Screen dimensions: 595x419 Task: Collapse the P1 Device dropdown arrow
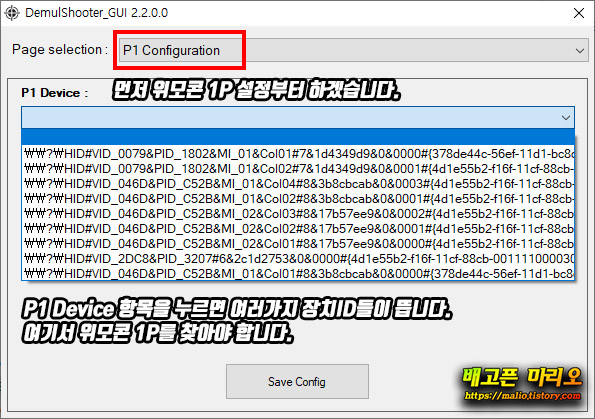click(566, 118)
